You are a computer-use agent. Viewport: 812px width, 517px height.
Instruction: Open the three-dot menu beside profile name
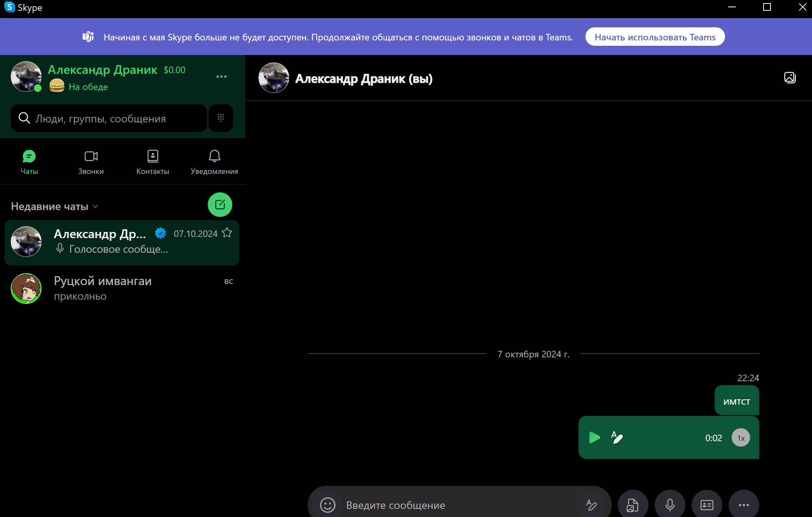[x=222, y=77]
